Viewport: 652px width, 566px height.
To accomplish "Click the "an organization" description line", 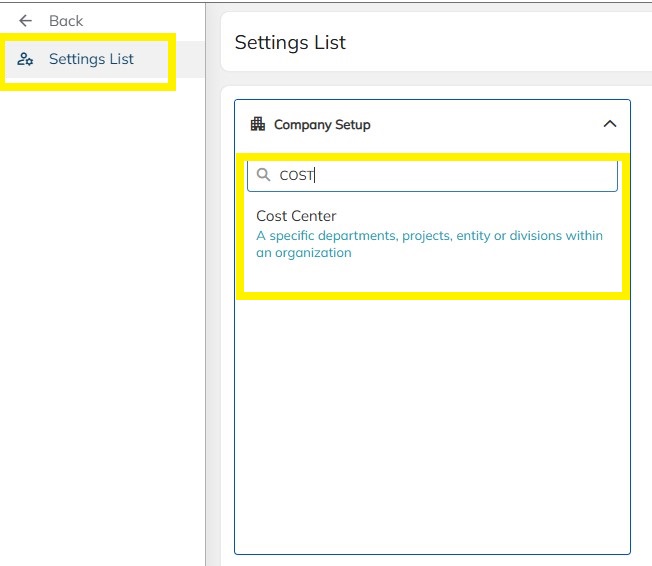I will [304, 253].
